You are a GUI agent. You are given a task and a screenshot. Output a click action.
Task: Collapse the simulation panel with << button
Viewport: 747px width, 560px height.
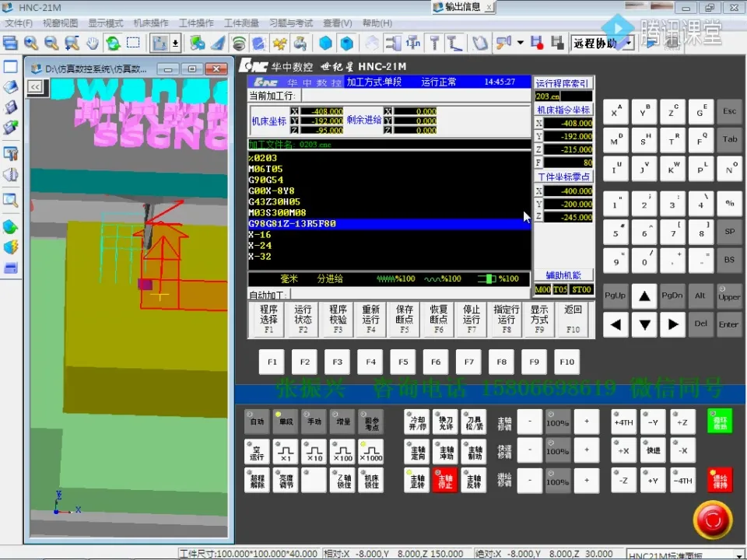(x=34, y=87)
